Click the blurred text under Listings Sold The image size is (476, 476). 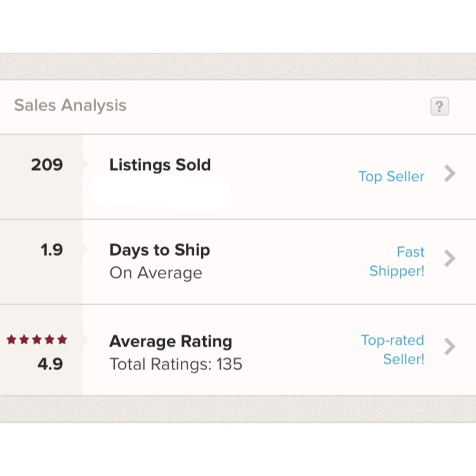[159, 192]
